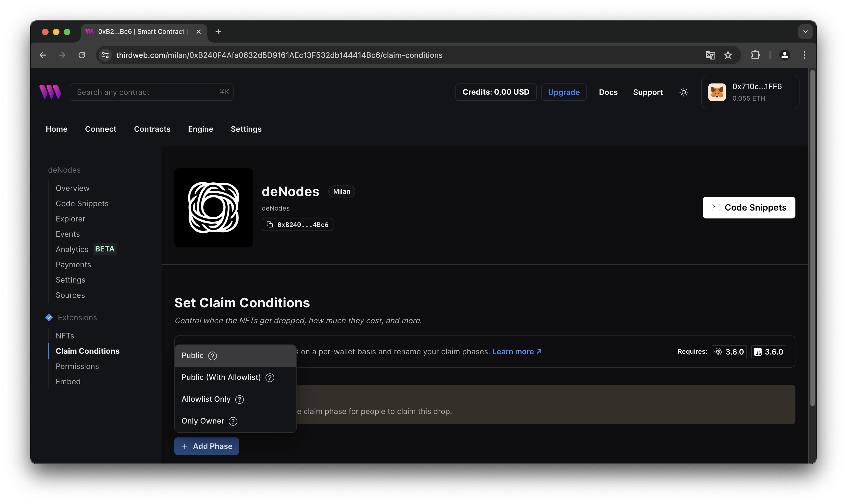This screenshot has height=504, width=847.
Task: Open the Chrome profile icon
Action: [x=785, y=55]
